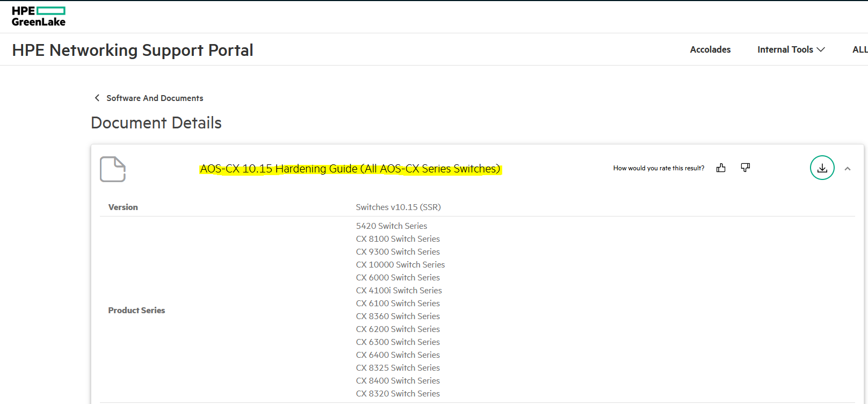
Task: Collapse the document details card
Action: (x=848, y=169)
